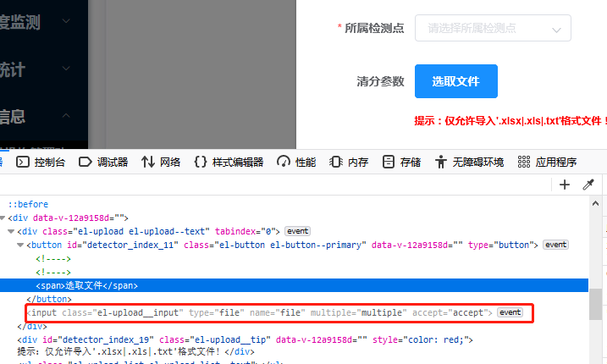Viewport: 607px width, 364px height.
Task: Click the inspector vertical scrollbar thumb
Action: tap(595, 305)
